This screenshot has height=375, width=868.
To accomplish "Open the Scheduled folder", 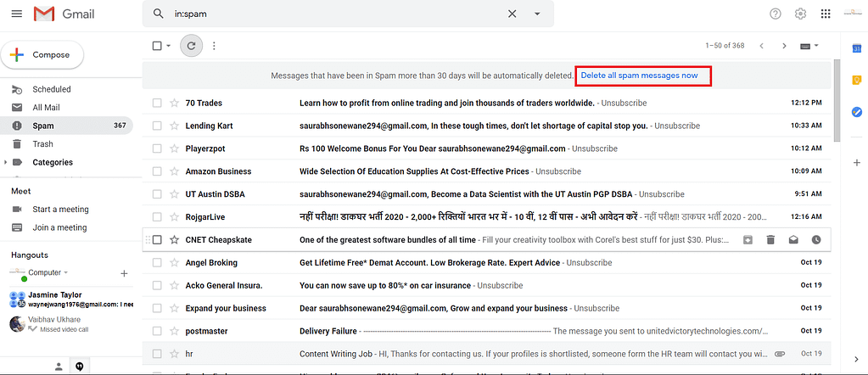I will 52,89.
